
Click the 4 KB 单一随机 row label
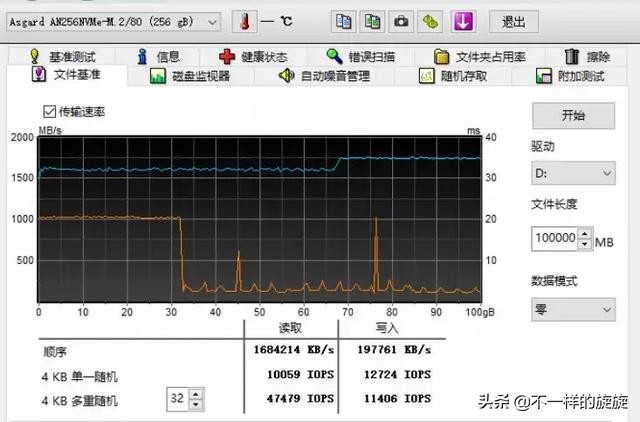80,376
